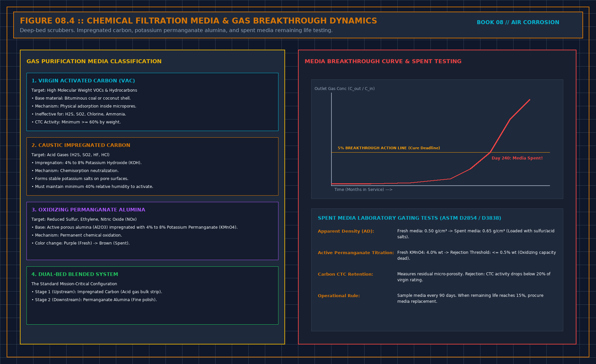This screenshot has height=364, width=596.
Task: Click the 'BOOK 08 // AIR CORROSION' label
Action: tap(518, 23)
